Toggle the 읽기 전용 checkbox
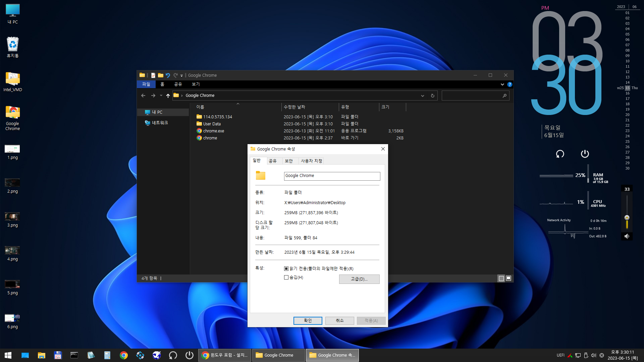644x362 pixels. click(286, 269)
